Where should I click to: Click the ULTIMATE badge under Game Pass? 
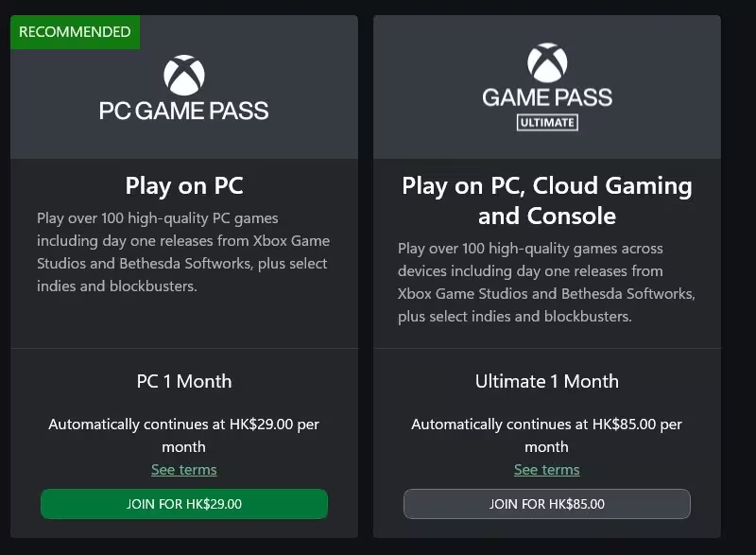547,123
